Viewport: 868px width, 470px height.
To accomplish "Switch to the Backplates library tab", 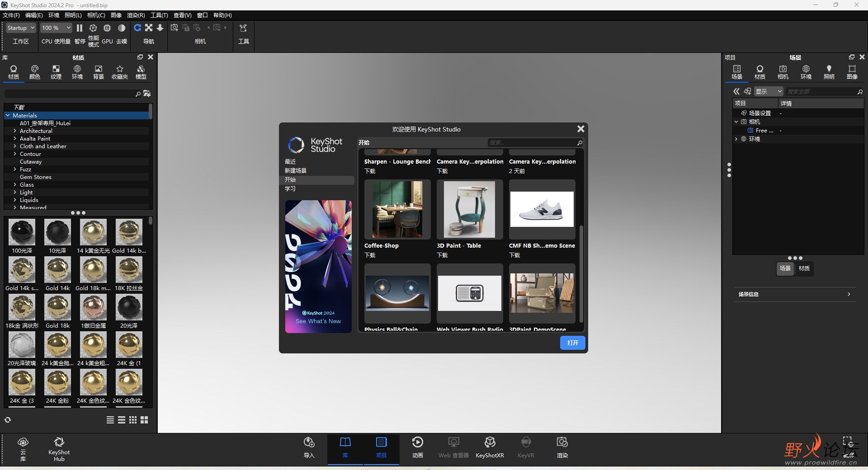I will coord(99,72).
